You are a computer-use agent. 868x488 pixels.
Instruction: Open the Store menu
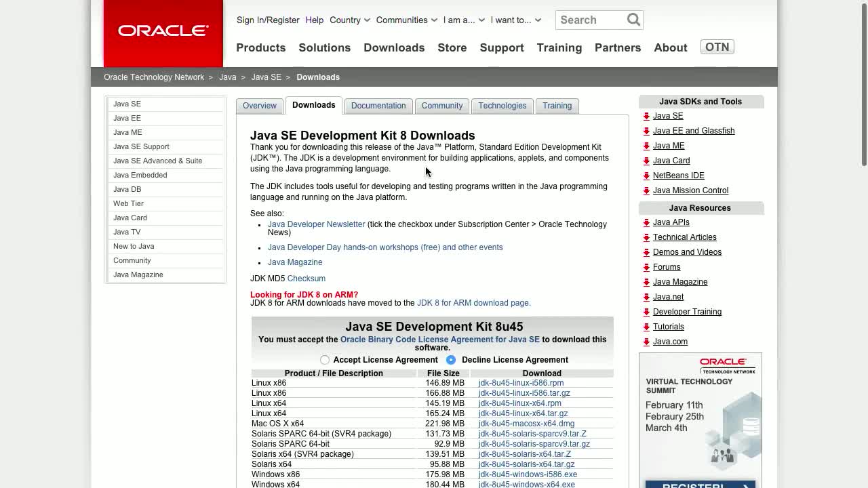pyautogui.click(x=452, y=47)
